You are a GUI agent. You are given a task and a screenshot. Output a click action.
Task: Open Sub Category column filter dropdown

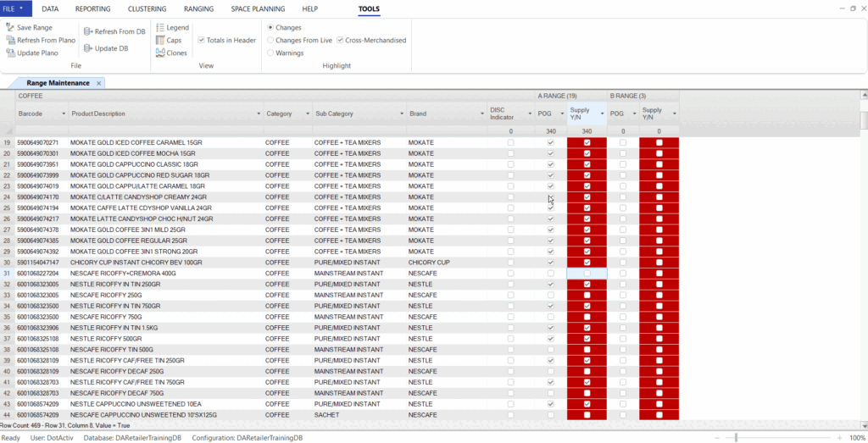(x=401, y=114)
